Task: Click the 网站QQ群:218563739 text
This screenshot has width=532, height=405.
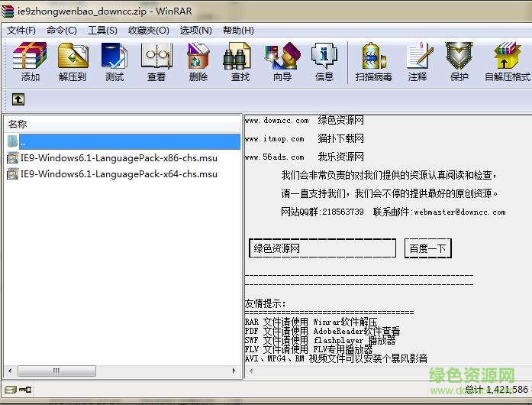Action: 322,212
